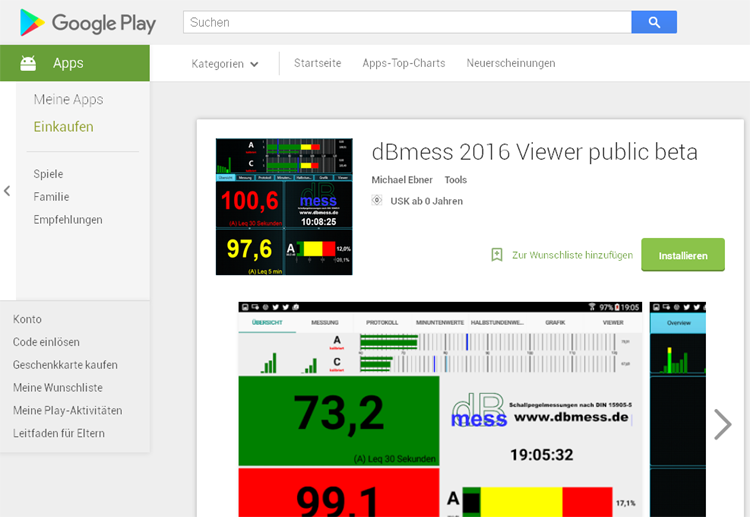
Task: Show next screenshot with right arrow
Action: [x=723, y=424]
